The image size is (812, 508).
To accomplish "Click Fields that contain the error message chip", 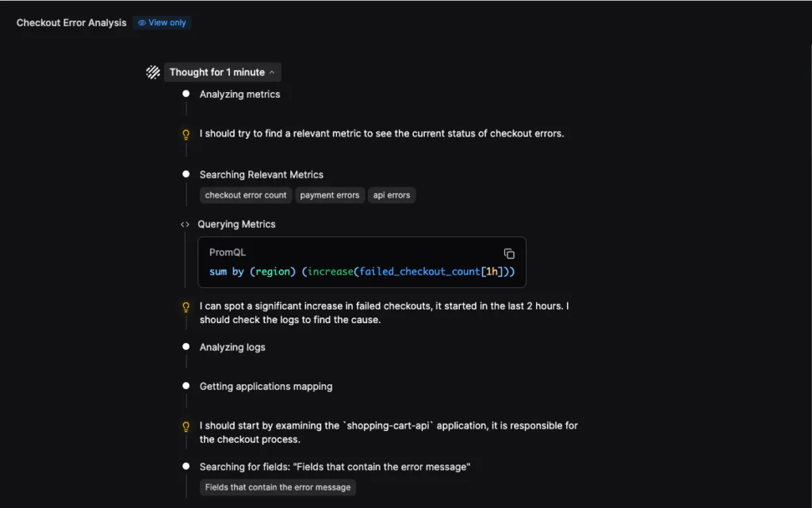I will [278, 487].
